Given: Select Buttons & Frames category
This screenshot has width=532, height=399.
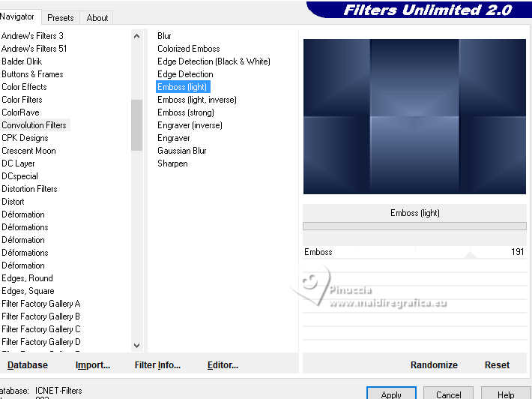Looking at the screenshot, I should pyautogui.click(x=32, y=74).
